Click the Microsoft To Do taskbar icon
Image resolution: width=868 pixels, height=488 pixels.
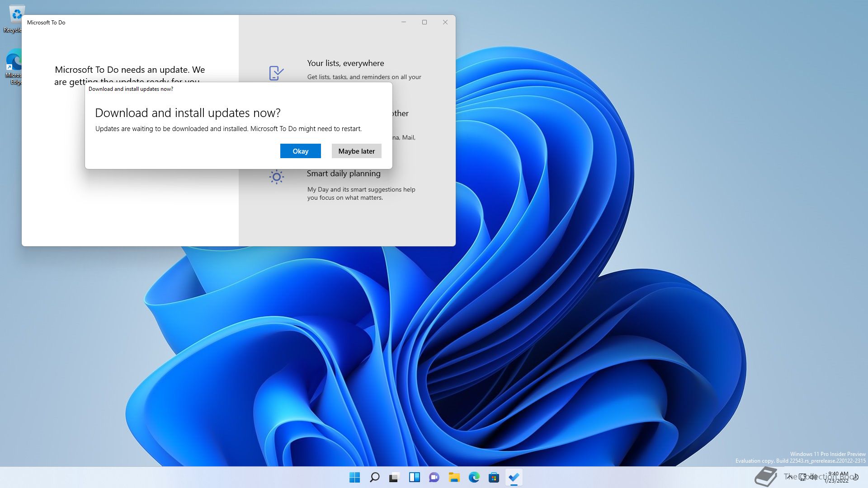(x=514, y=477)
